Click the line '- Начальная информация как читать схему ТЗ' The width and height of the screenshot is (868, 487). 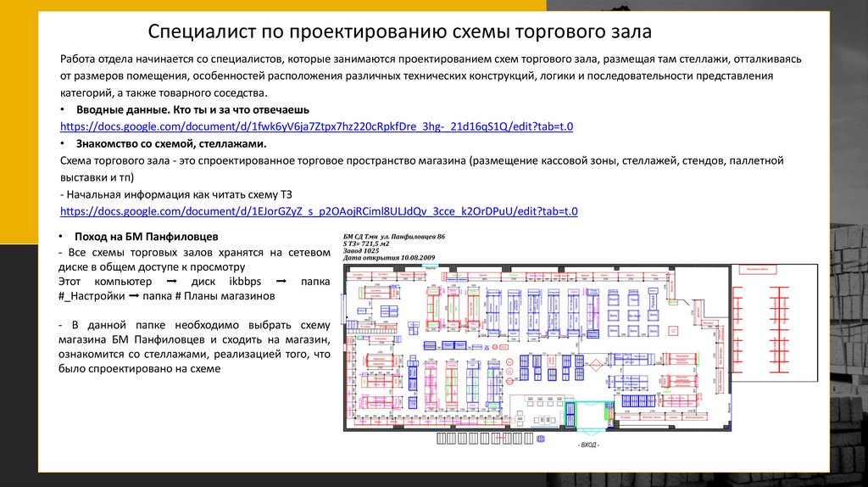pos(176,194)
